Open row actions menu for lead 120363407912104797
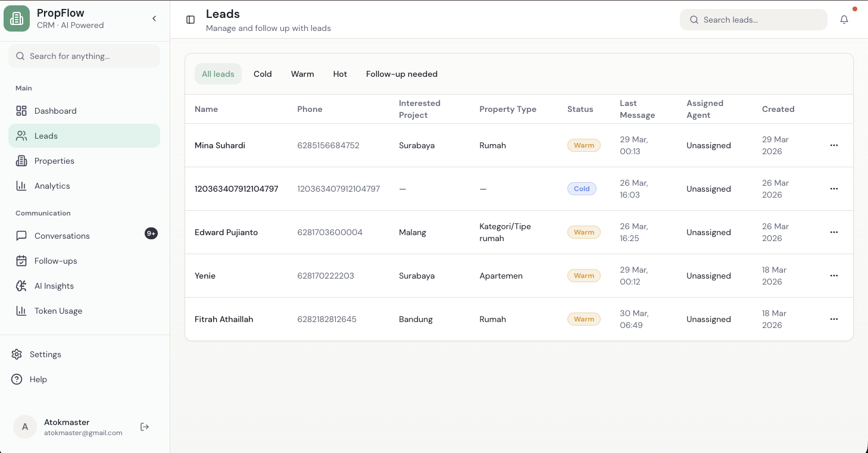This screenshot has width=868, height=453. (834, 189)
